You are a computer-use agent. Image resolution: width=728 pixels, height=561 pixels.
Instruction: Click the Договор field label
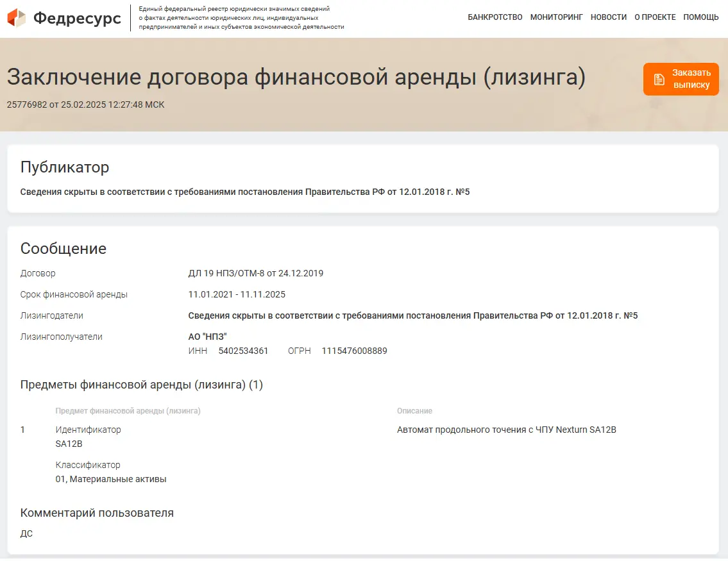point(38,273)
